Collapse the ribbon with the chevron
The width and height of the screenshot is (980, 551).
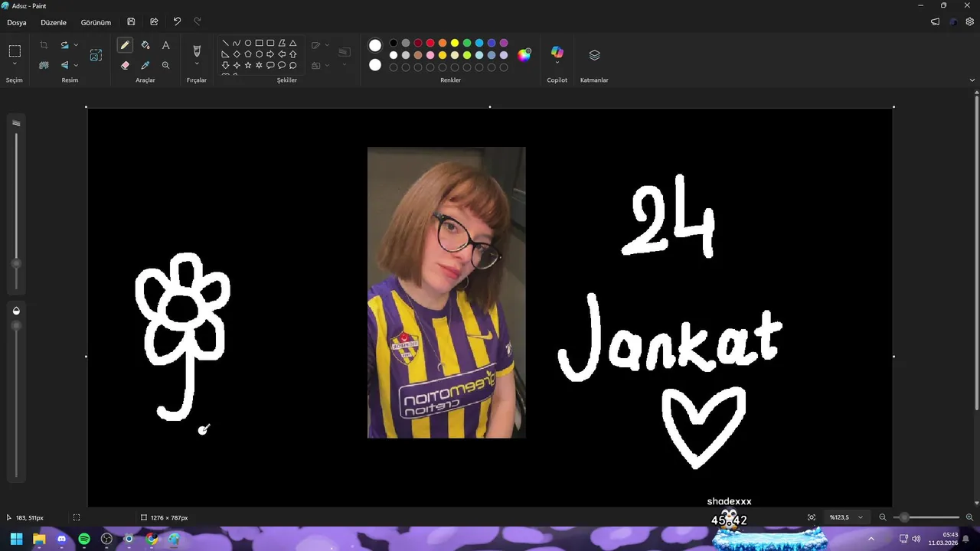[973, 80]
